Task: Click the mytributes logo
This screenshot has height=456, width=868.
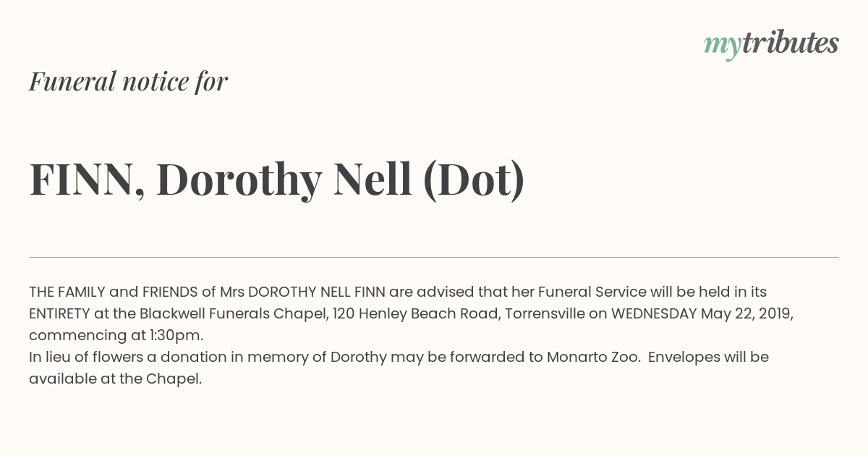Action: coord(771,44)
